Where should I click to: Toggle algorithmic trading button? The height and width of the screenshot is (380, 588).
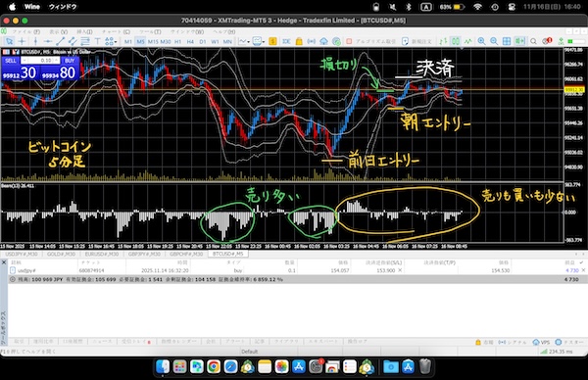[370, 41]
